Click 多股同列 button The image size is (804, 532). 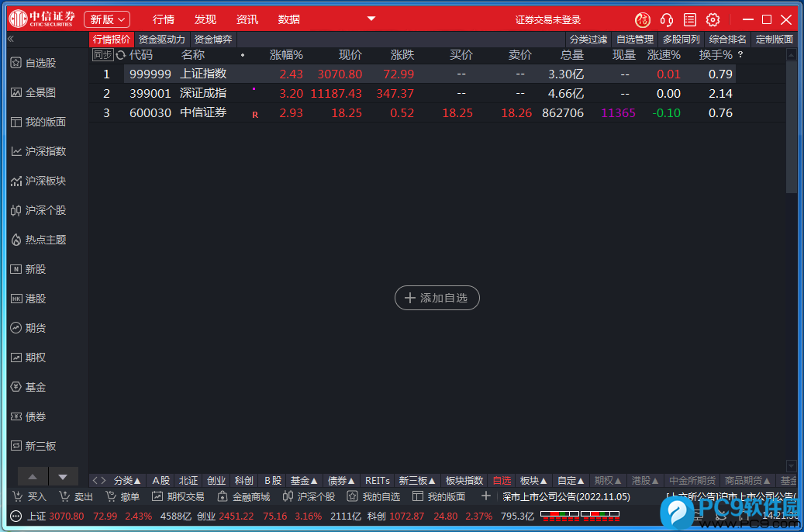click(681, 40)
